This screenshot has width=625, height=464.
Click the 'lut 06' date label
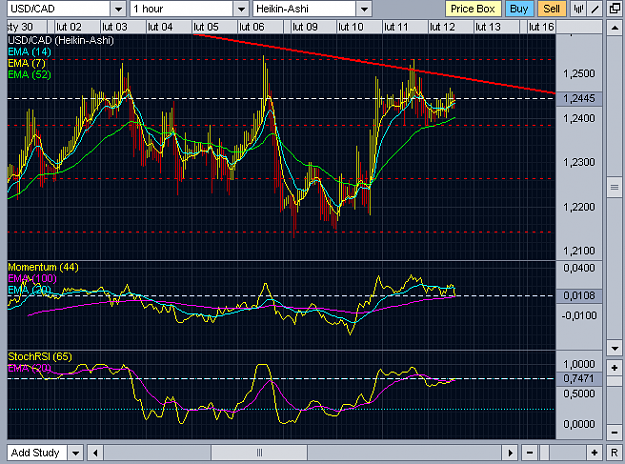252,27
